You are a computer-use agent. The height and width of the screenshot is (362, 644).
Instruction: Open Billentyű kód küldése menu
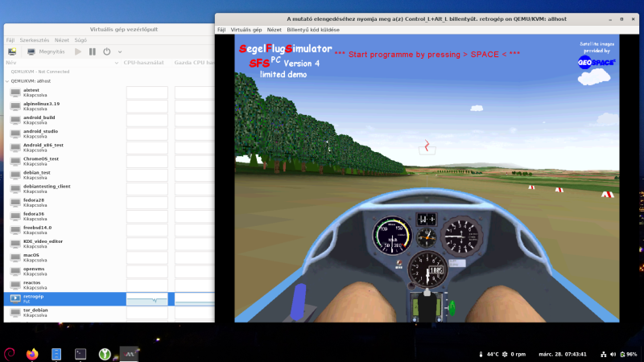313,30
